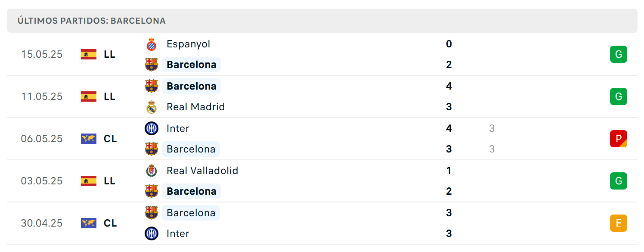Click the LL league label for 03.05.25
The image size is (644, 252).
pyautogui.click(x=109, y=181)
